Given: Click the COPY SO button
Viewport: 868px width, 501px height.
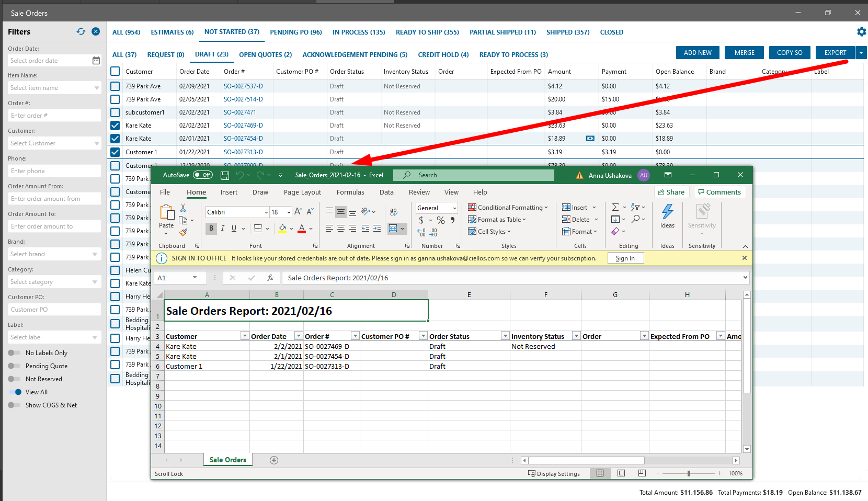Looking at the screenshot, I should coord(789,53).
